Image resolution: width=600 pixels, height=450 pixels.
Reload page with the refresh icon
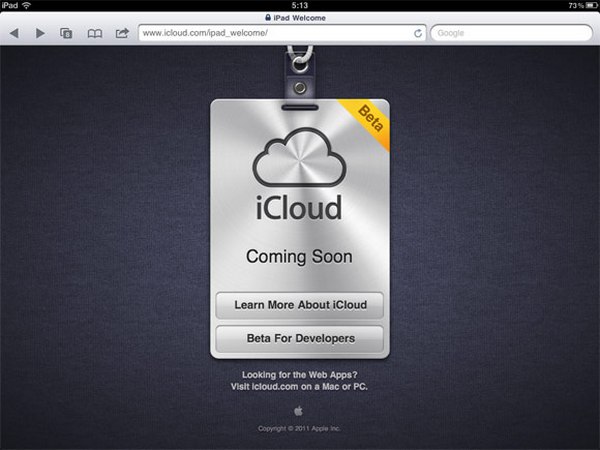point(418,33)
